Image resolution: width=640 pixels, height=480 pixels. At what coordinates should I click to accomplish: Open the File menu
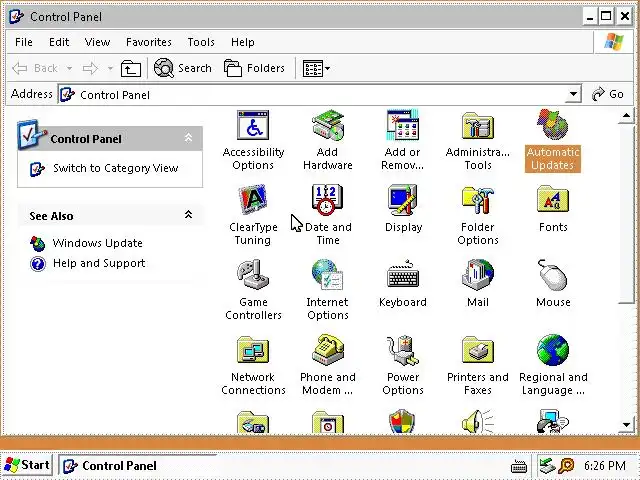[x=24, y=42]
